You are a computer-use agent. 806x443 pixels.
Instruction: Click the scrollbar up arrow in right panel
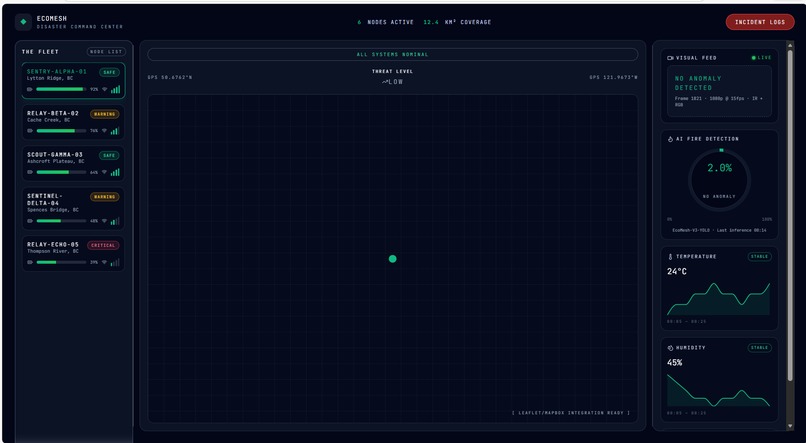(x=790, y=45)
